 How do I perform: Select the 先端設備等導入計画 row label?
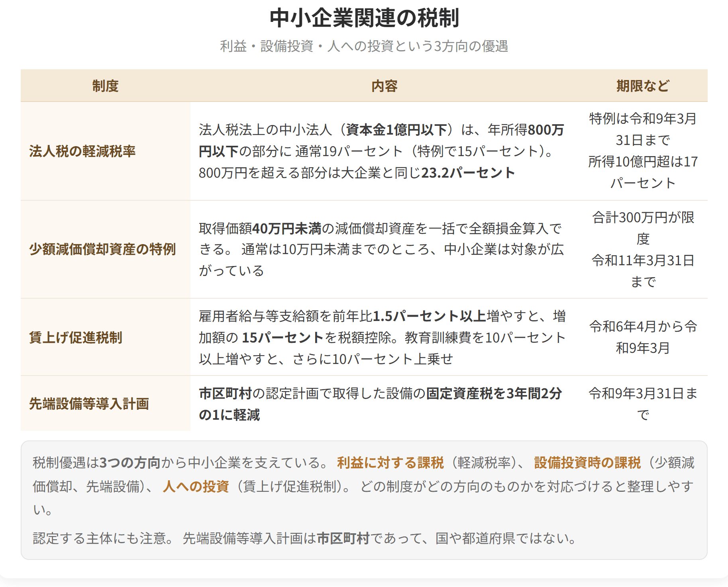(89, 404)
